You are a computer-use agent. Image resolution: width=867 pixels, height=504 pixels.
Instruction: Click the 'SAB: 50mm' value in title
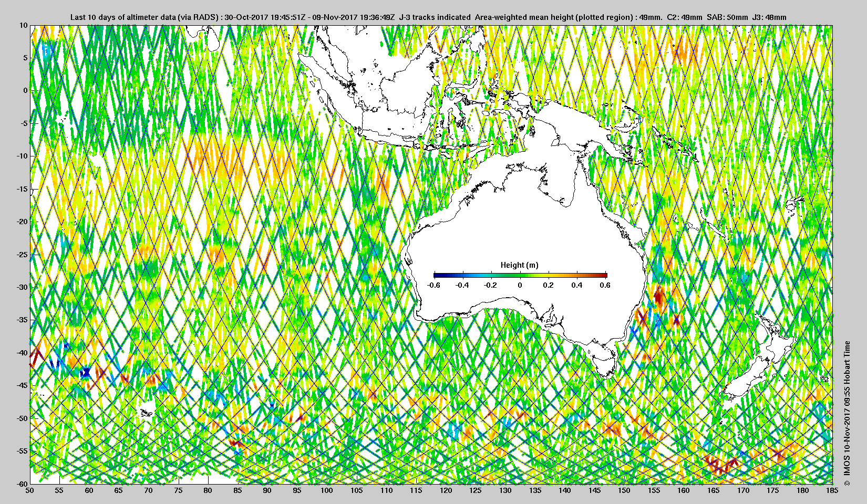click(x=727, y=17)
